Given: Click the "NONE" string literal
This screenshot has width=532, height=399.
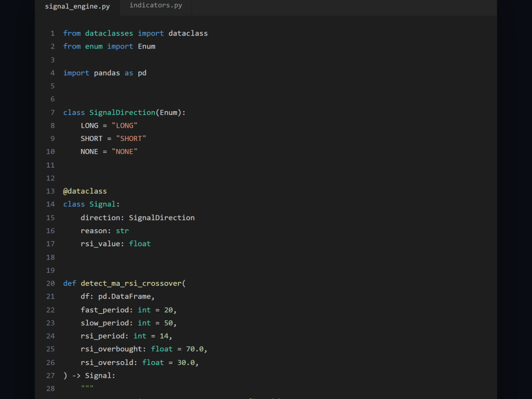Looking at the screenshot, I should coord(124,152).
